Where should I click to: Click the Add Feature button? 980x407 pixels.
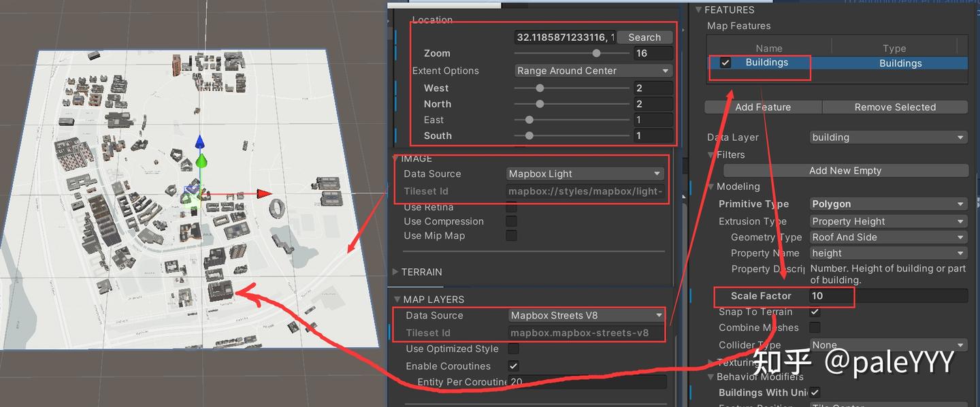[764, 107]
